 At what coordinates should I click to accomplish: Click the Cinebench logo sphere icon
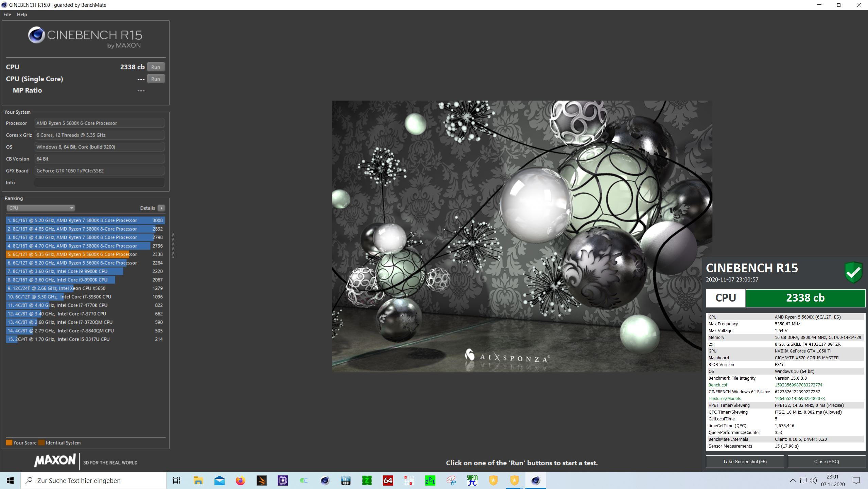[36, 35]
